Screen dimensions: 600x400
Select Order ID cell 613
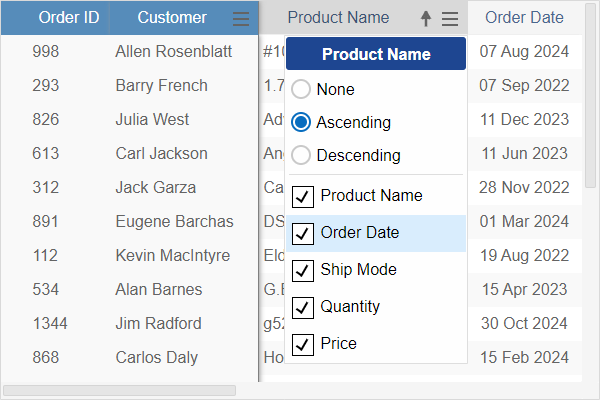(46, 153)
